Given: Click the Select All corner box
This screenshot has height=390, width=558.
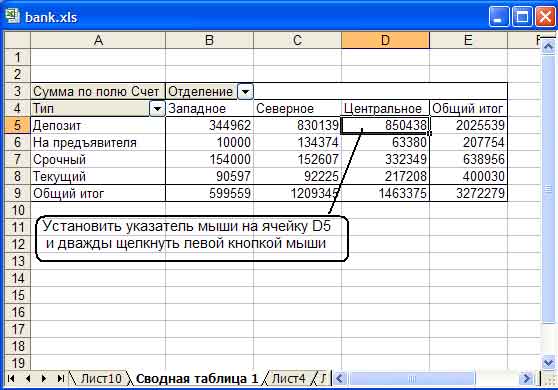Looking at the screenshot, I should (17, 40).
